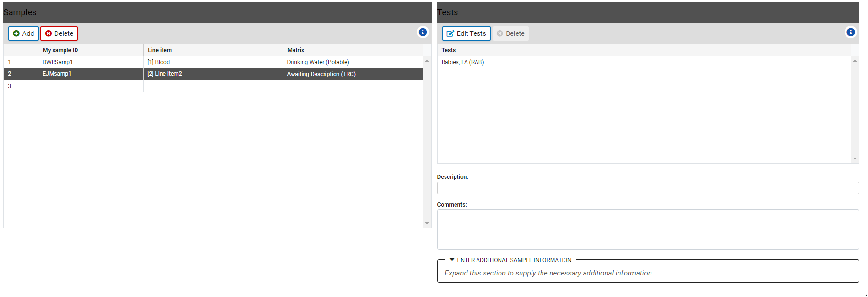868x297 pixels.
Task: Click the Samples panel info icon
Action: 423,32
